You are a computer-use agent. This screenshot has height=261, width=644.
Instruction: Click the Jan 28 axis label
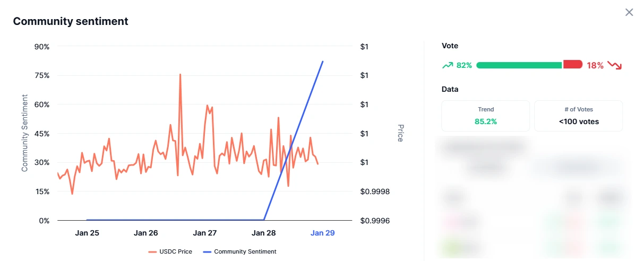264,233
